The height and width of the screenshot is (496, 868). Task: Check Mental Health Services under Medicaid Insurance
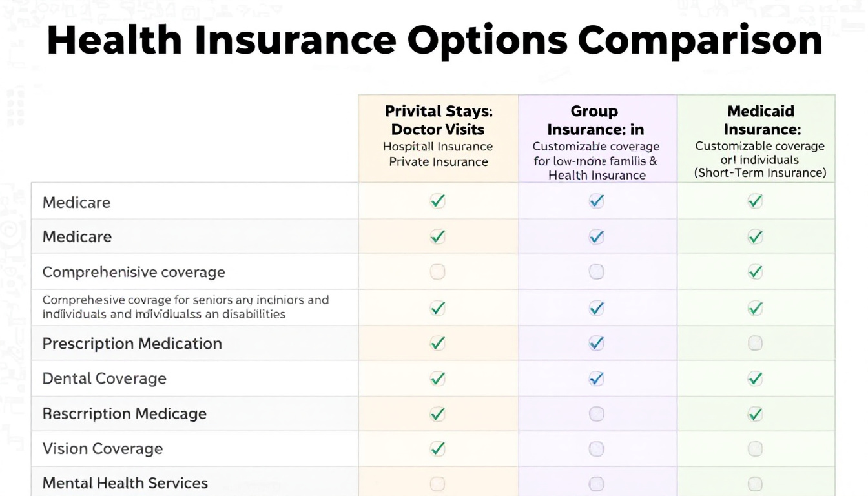pos(755,483)
